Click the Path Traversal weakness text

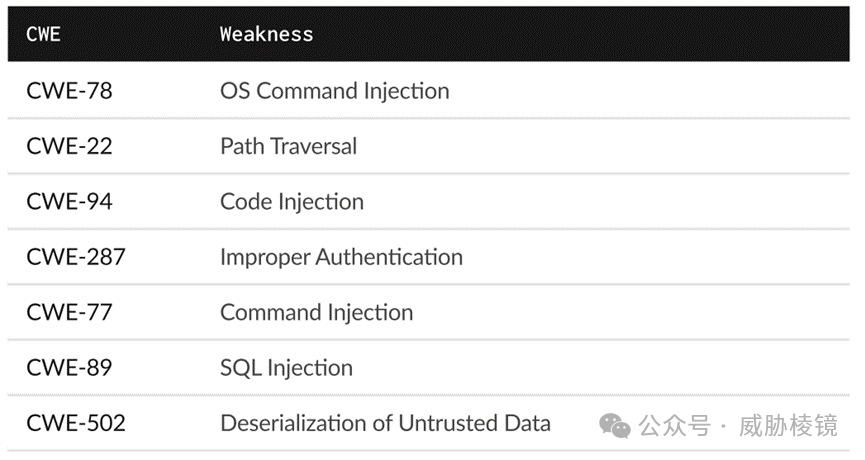289,146
